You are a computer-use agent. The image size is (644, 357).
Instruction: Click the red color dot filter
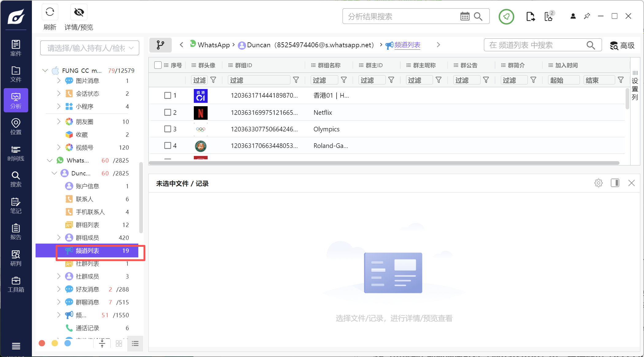[42, 343]
